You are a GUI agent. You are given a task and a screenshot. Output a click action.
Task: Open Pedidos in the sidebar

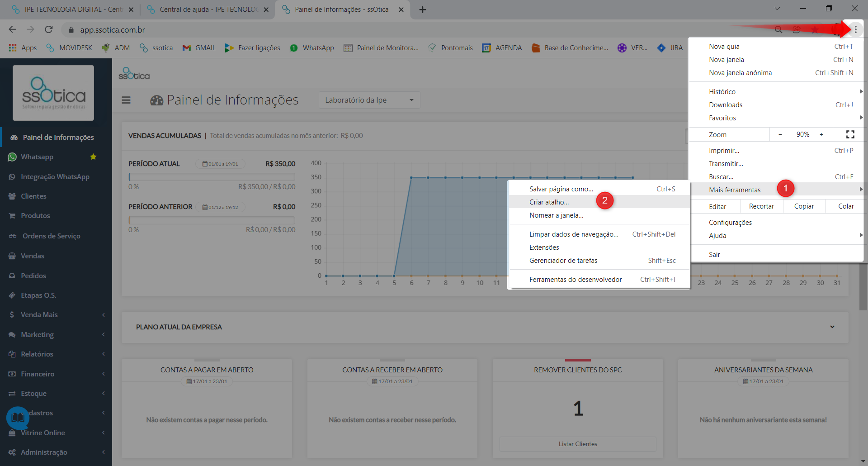click(33, 276)
